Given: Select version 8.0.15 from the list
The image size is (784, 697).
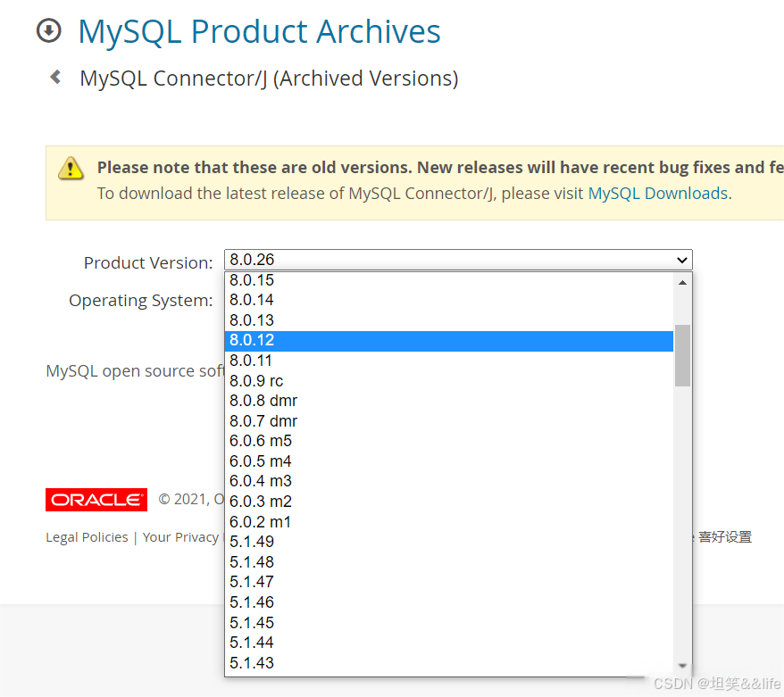Looking at the screenshot, I should (449, 280).
